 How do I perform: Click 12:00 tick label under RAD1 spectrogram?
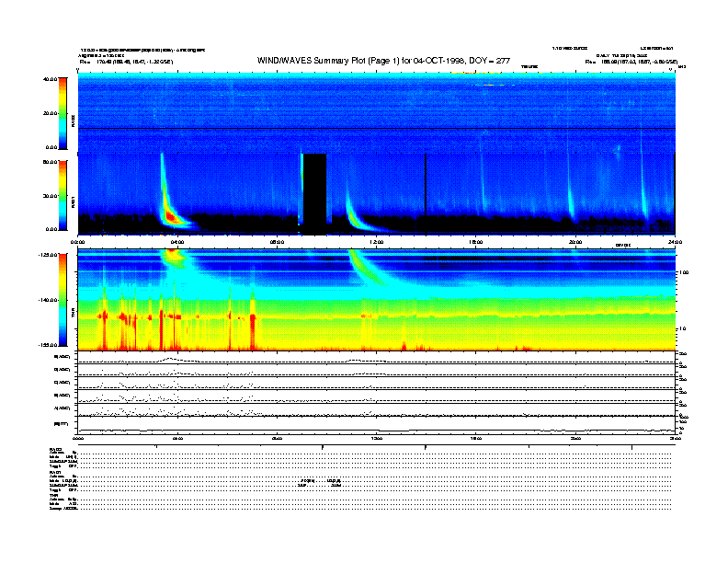(x=376, y=242)
